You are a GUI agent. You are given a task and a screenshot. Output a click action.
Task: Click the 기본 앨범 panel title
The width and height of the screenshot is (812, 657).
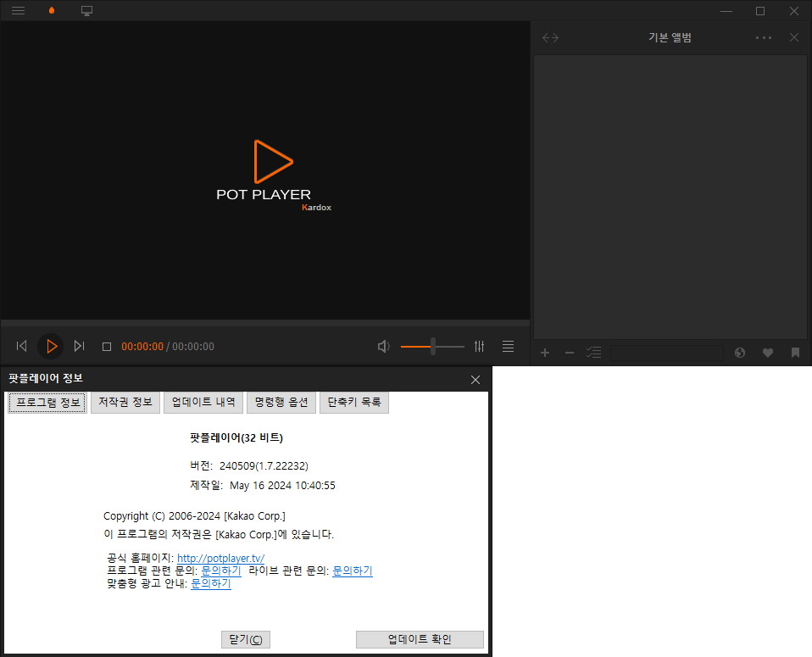tap(670, 37)
